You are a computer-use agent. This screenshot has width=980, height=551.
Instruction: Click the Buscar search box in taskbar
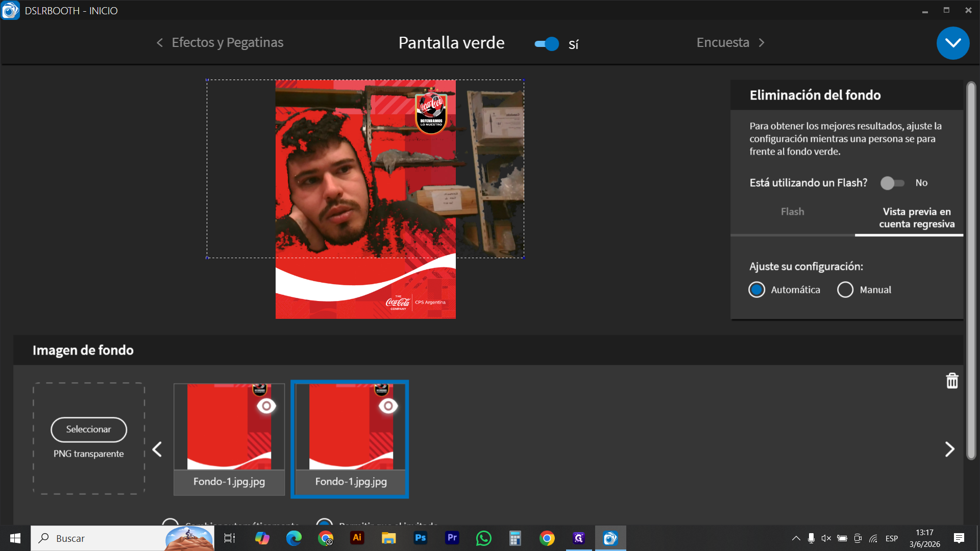click(122, 538)
